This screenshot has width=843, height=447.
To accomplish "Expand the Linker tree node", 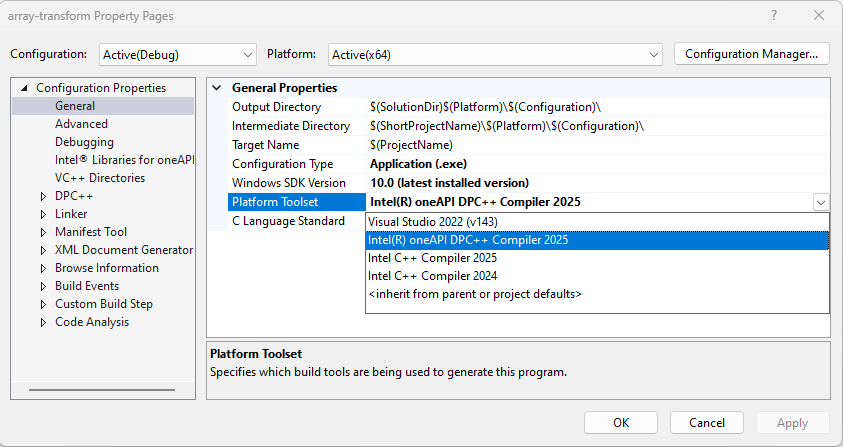I will coord(43,214).
